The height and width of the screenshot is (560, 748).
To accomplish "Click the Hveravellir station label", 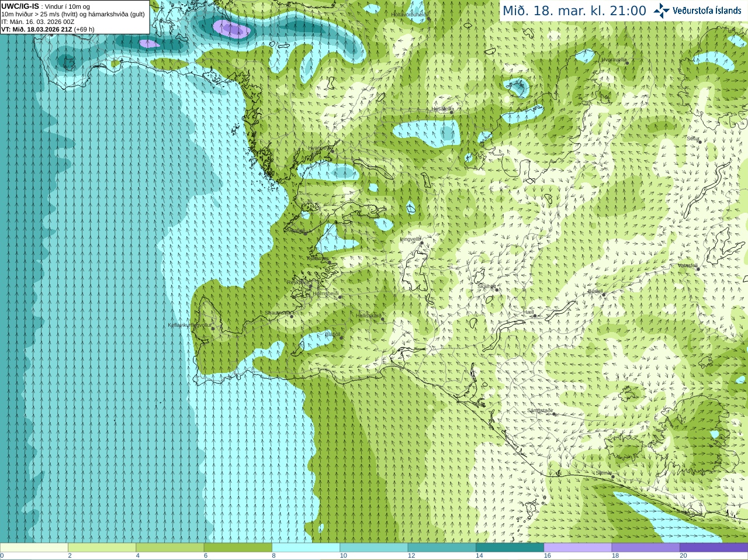I will click(x=614, y=60).
